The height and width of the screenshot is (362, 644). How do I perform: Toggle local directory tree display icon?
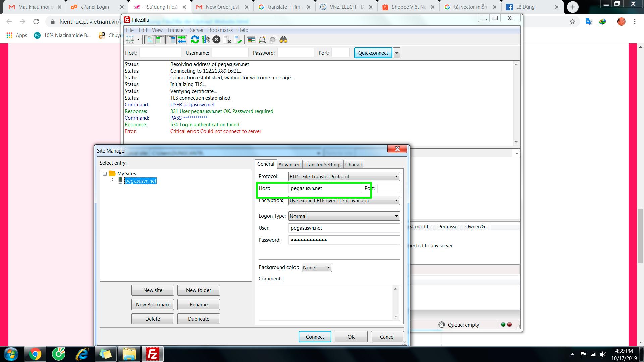(x=160, y=40)
